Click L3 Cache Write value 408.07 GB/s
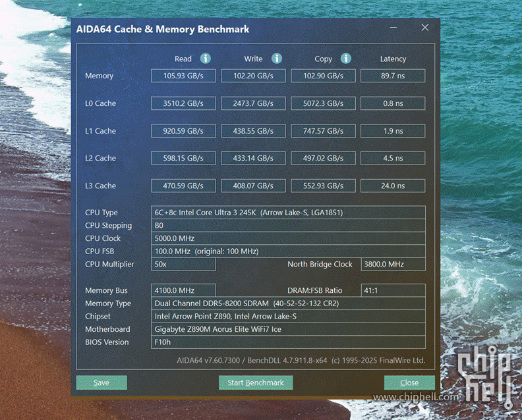The height and width of the screenshot is (420, 522). pos(253,186)
